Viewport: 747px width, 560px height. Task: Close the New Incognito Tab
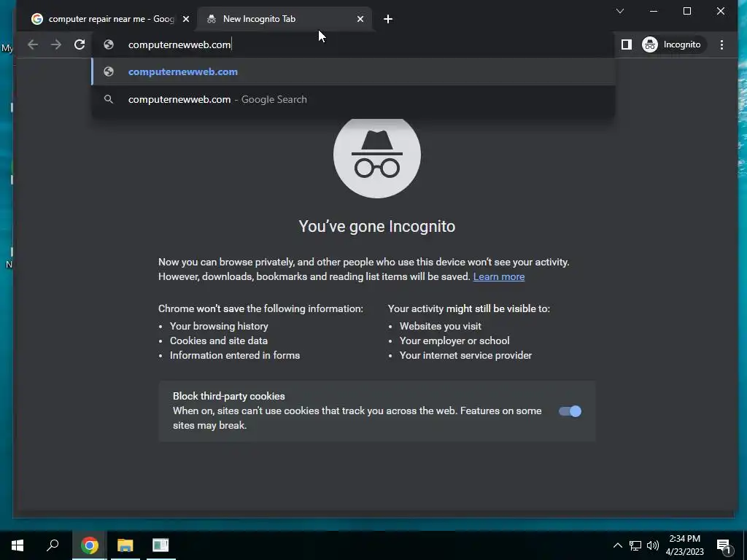360,19
